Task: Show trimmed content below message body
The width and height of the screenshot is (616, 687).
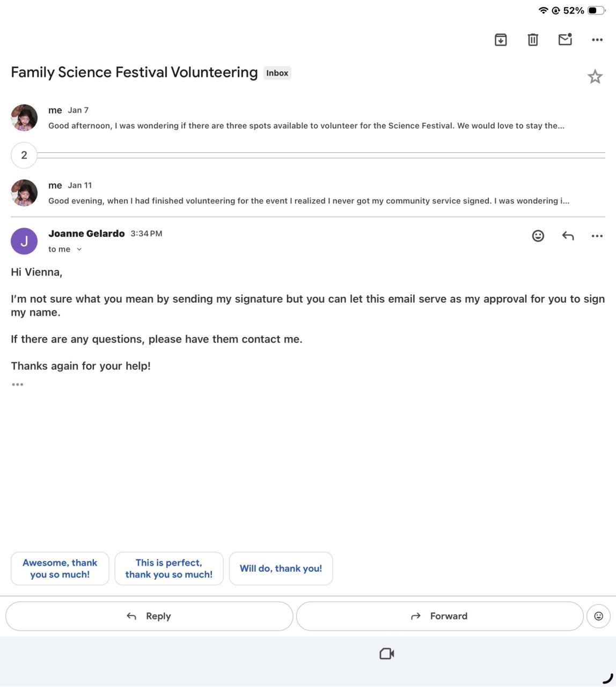Action: click(x=17, y=384)
